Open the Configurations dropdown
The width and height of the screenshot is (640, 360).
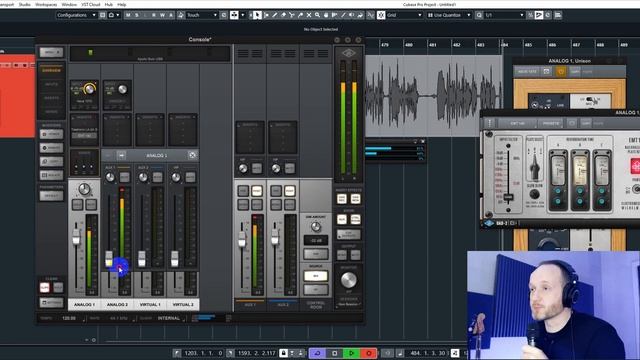(x=76, y=15)
